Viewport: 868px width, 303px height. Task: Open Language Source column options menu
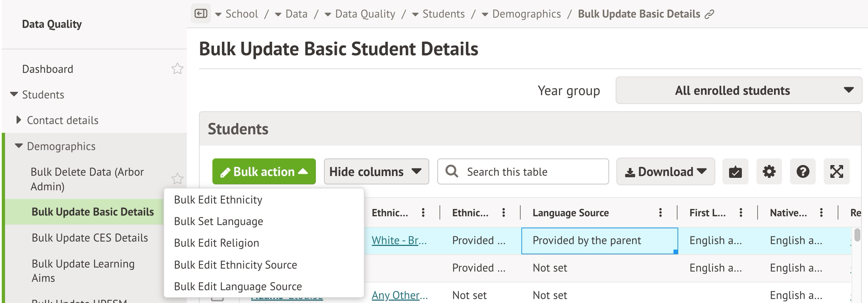660,213
